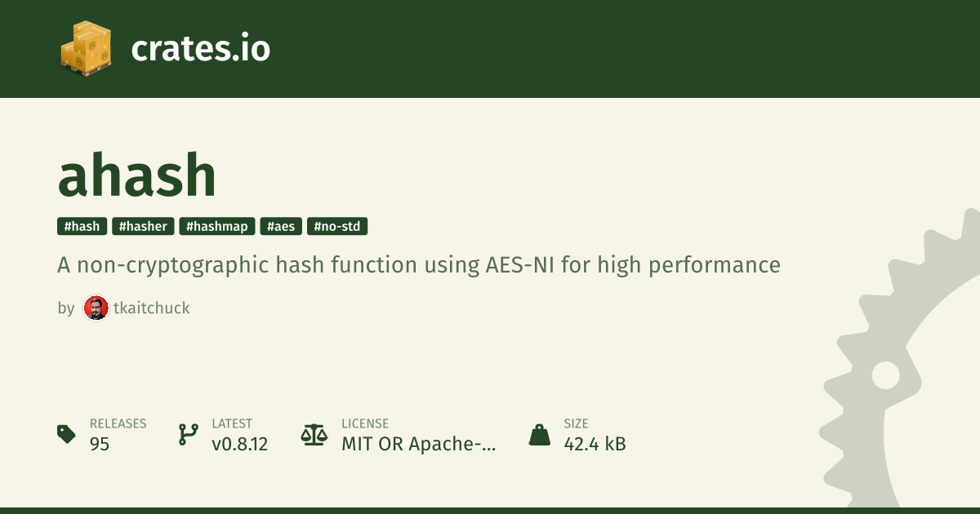The height and width of the screenshot is (514, 980).
Task: Select the #hashmap keyword tag
Action: (217, 226)
